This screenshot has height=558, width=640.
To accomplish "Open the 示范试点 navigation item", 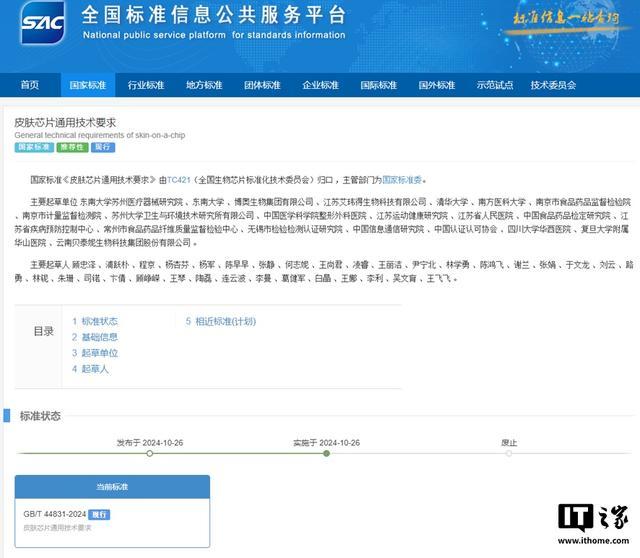I will [495, 85].
